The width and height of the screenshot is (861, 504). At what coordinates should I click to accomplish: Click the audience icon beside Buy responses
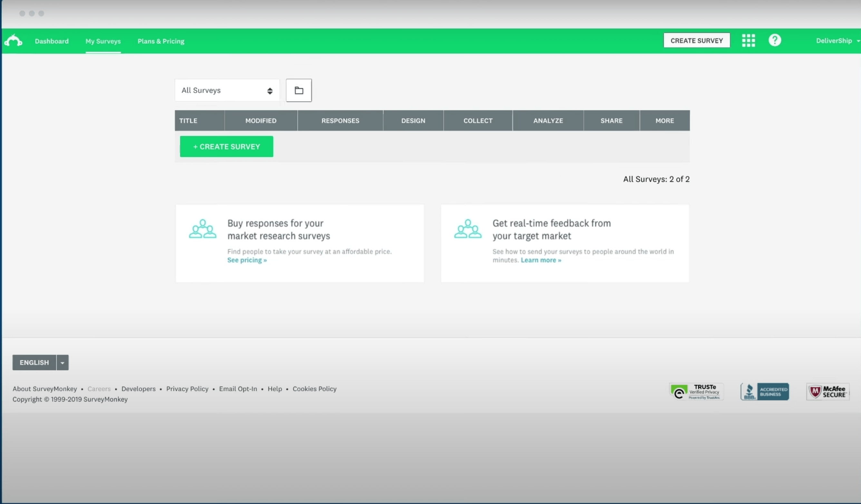click(x=203, y=228)
